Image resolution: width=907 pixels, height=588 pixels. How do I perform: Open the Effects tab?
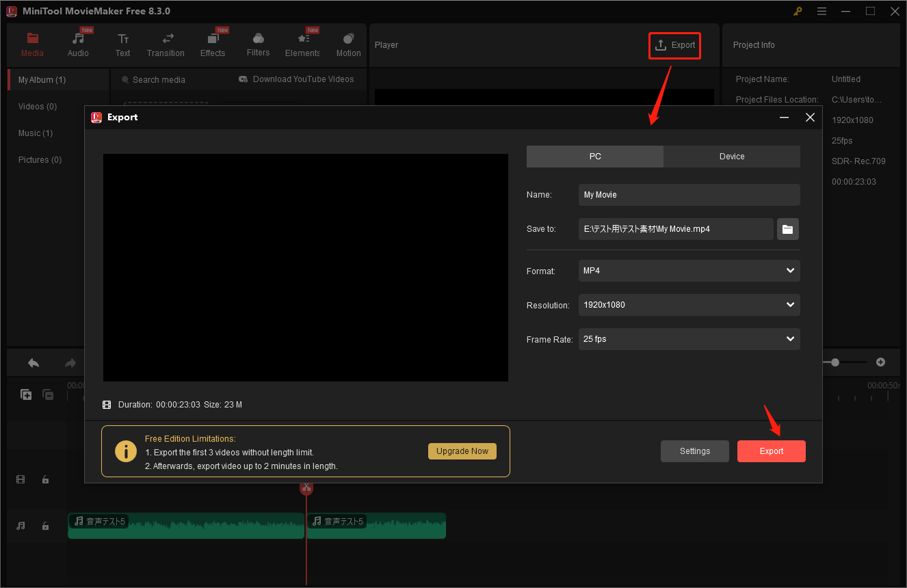213,44
